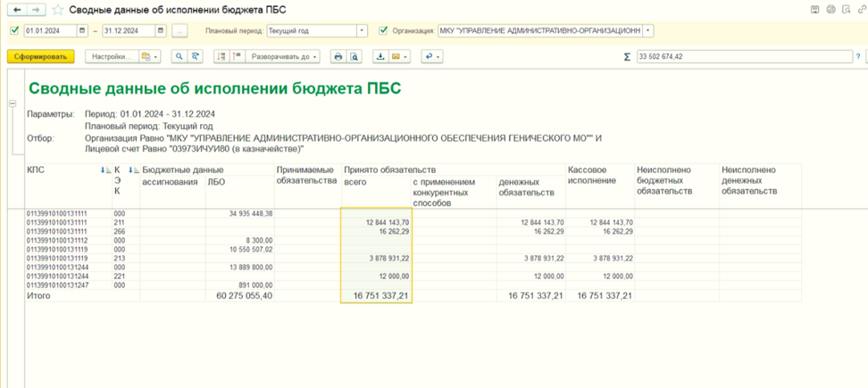Open dropdown arrow beside return arrow icon
The image size is (868, 388).
click(439, 56)
